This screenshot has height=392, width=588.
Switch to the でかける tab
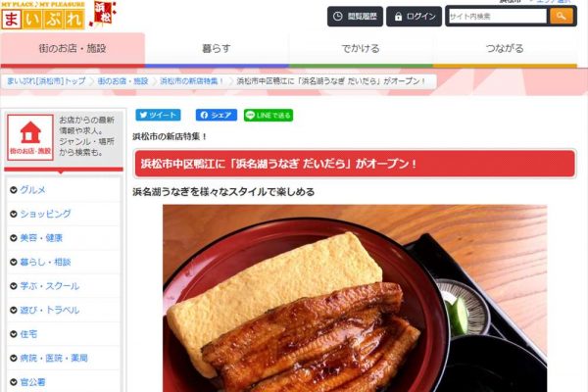coord(361,49)
